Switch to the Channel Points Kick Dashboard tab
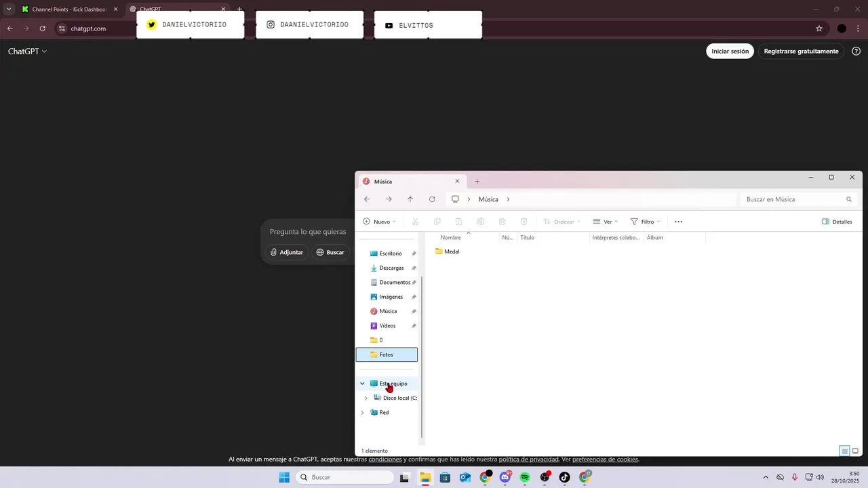The height and width of the screenshot is (488, 868). (69, 9)
